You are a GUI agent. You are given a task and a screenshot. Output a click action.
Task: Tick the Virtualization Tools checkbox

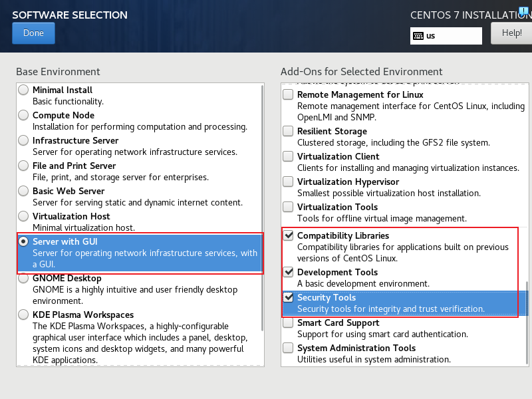click(288, 207)
